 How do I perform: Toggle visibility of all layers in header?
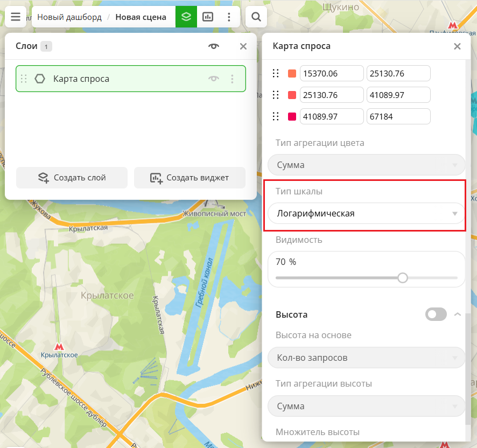coord(214,46)
